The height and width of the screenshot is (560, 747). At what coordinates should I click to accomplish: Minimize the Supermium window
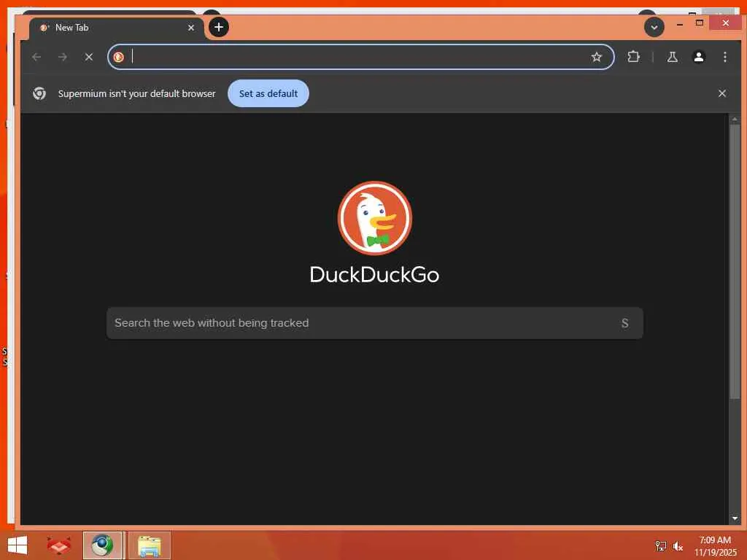(x=680, y=23)
